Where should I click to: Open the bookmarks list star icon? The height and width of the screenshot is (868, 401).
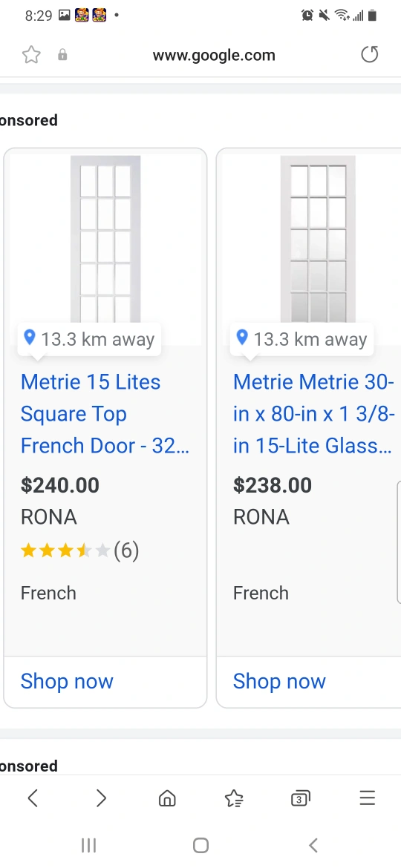(x=234, y=798)
